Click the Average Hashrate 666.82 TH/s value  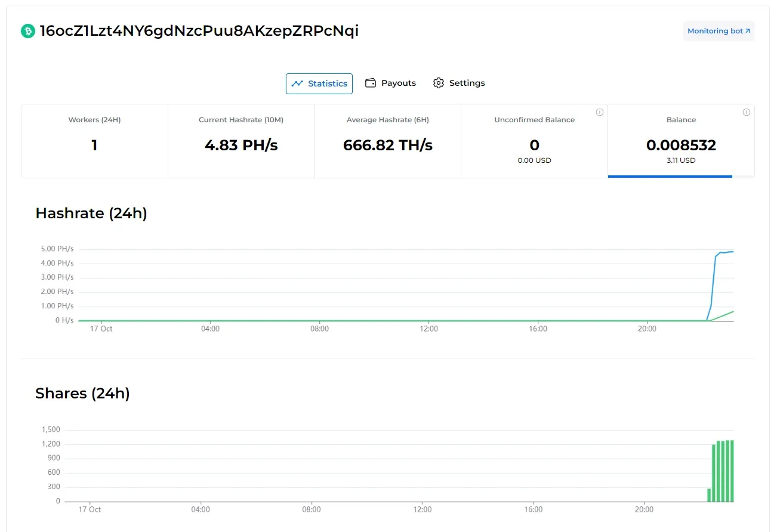coord(388,145)
